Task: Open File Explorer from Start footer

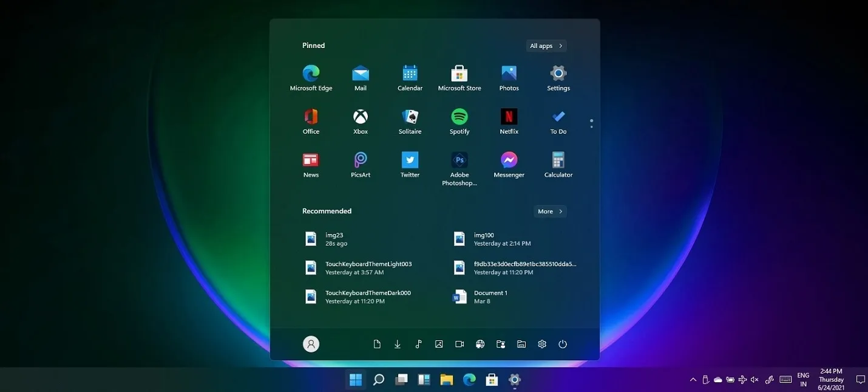Action: coord(521,344)
